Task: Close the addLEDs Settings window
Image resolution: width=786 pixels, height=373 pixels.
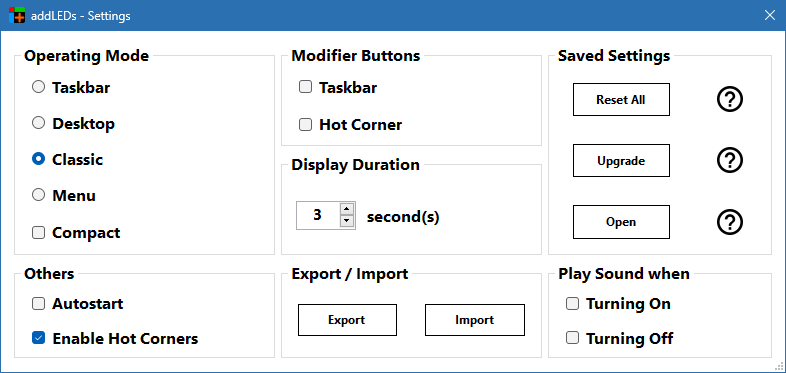Action: [769, 16]
